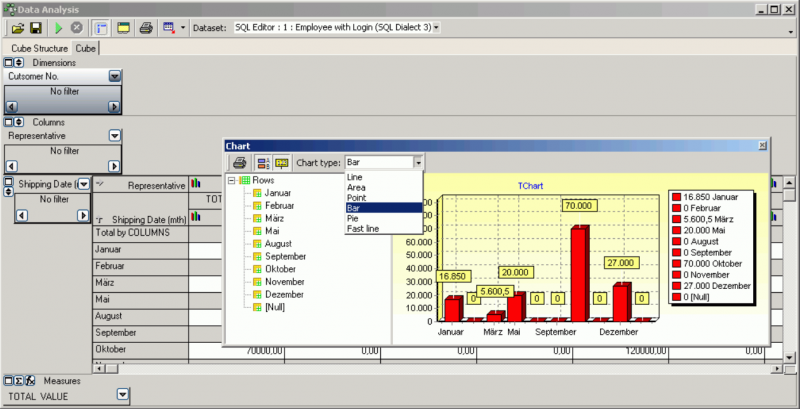
Task: Choose Line in chart type list
Action: click(384, 177)
